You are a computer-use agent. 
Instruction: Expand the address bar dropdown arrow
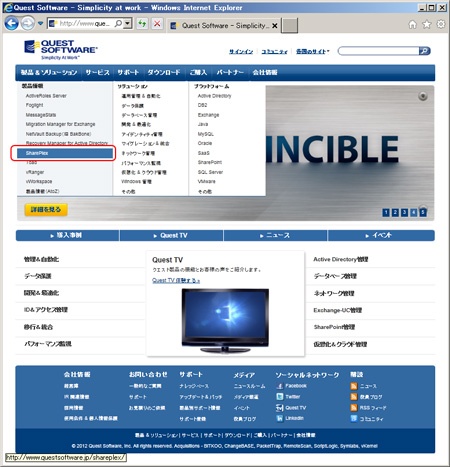tap(127, 24)
